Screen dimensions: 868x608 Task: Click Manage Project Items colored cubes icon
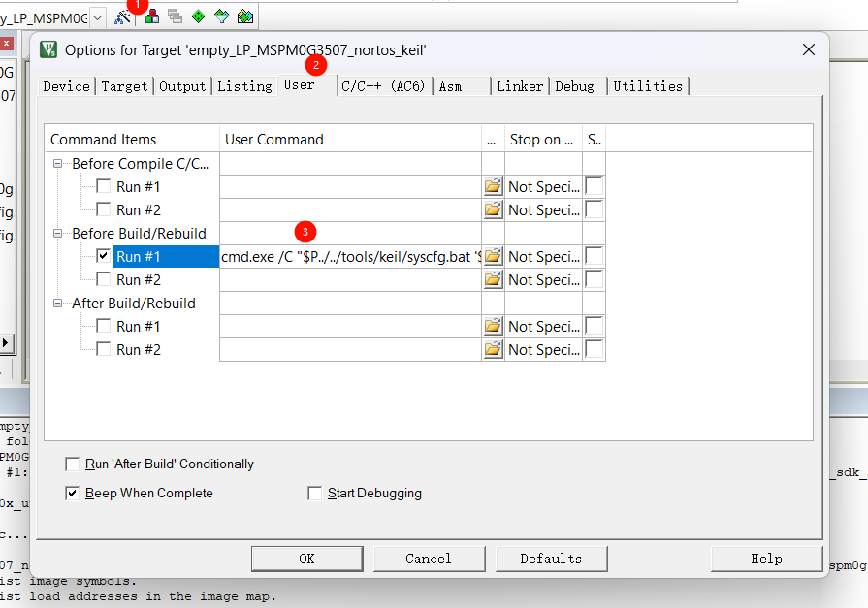coord(150,16)
